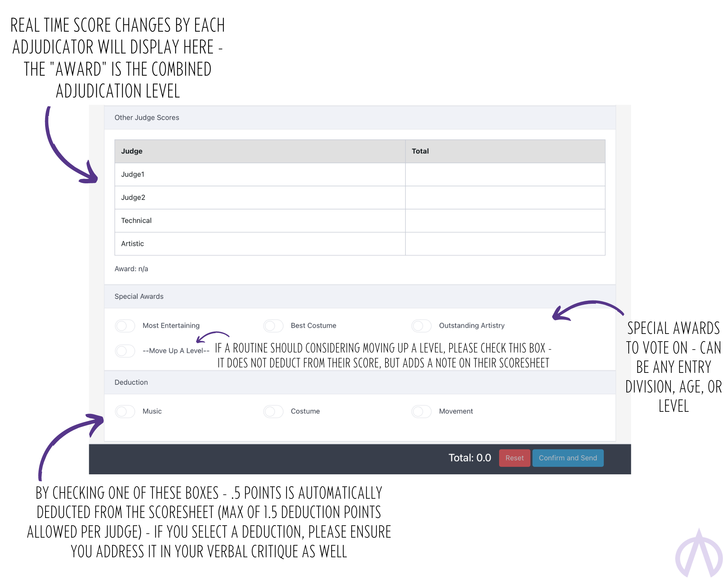Switch on the Movement deduction

(x=422, y=411)
